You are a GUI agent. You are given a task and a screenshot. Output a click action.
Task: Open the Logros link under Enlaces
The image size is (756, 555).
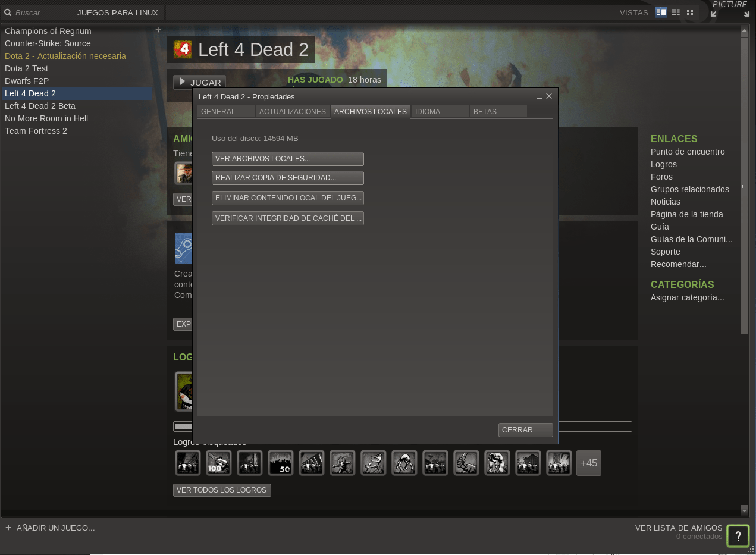[664, 164]
